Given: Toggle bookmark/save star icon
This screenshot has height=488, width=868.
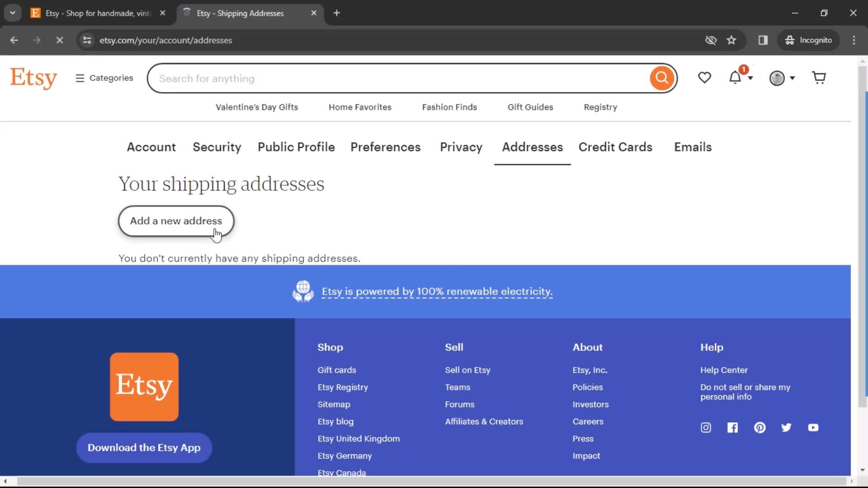Looking at the screenshot, I should 731,40.
